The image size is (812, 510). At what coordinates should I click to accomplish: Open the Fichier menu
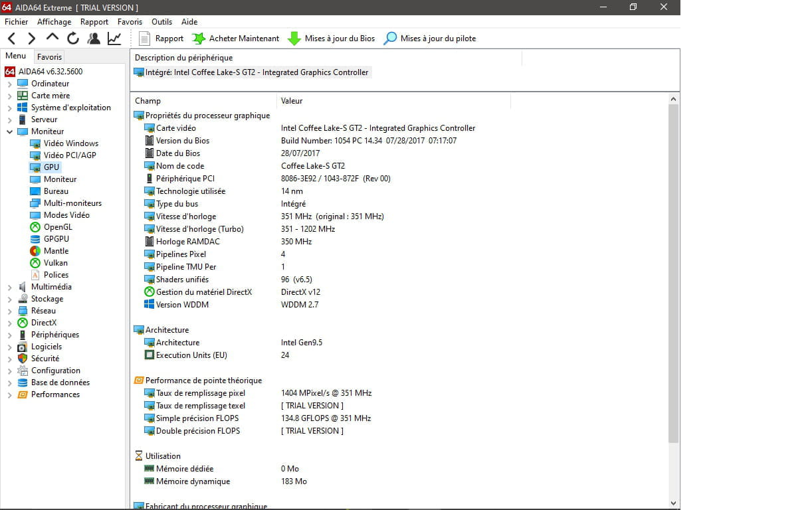[17, 22]
